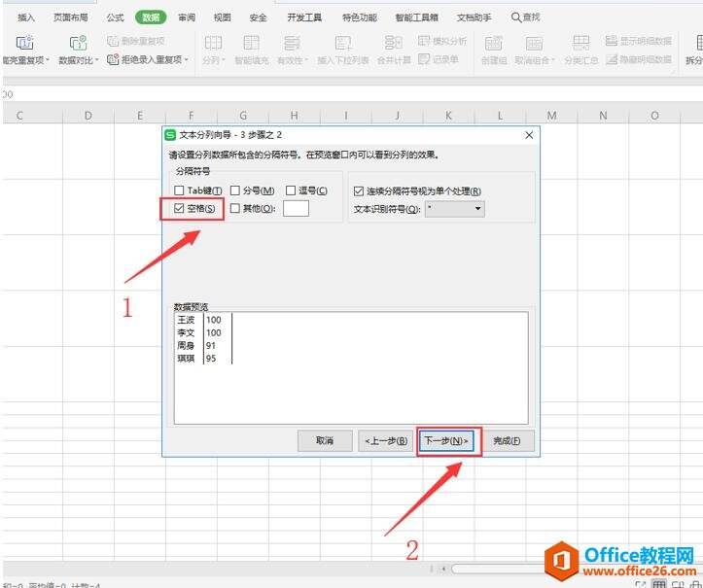
Task: Click the 合并计算 consolidate icon
Action: 393,43
